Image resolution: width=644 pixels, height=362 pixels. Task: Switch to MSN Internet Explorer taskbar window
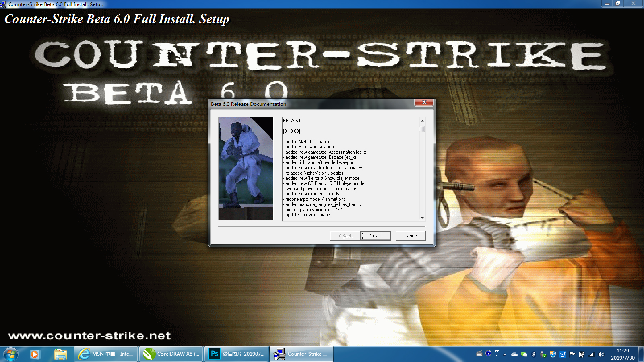click(x=106, y=354)
